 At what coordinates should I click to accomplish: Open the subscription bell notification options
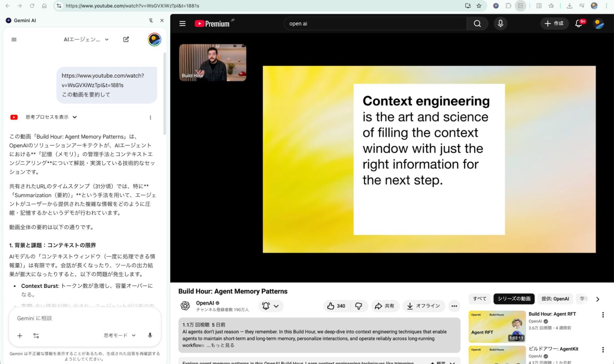tap(271, 306)
